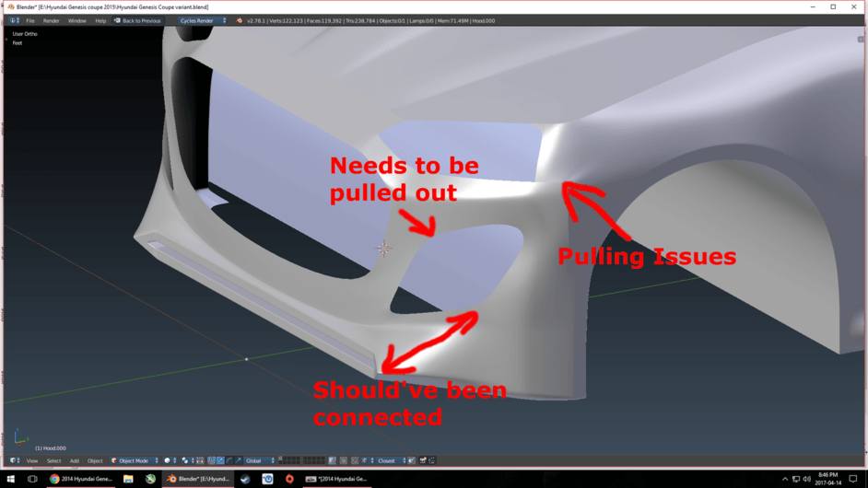Switch to Blender taskbar button

pos(197,479)
